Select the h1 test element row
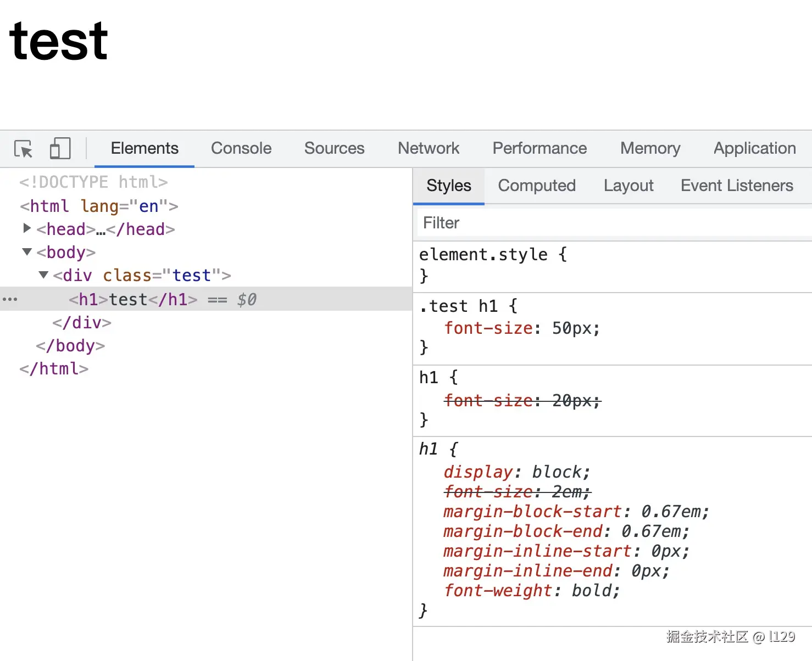 (x=206, y=299)
